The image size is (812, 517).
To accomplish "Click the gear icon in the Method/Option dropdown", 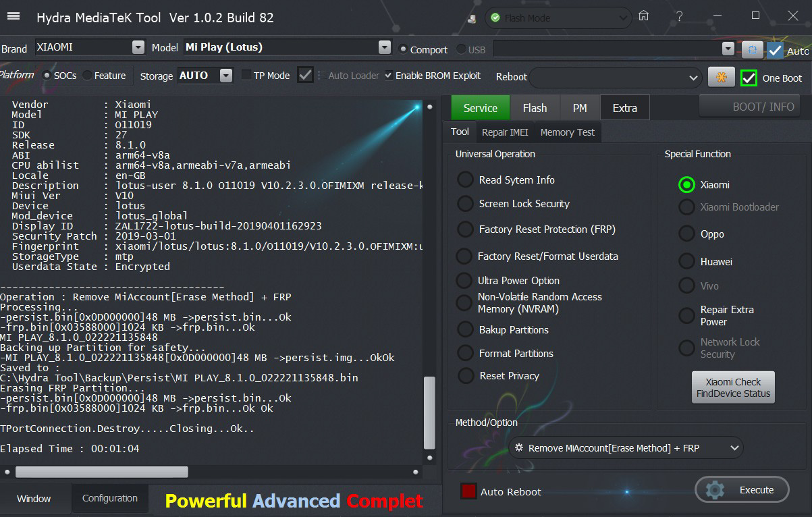I will click(x=519, y=447).
